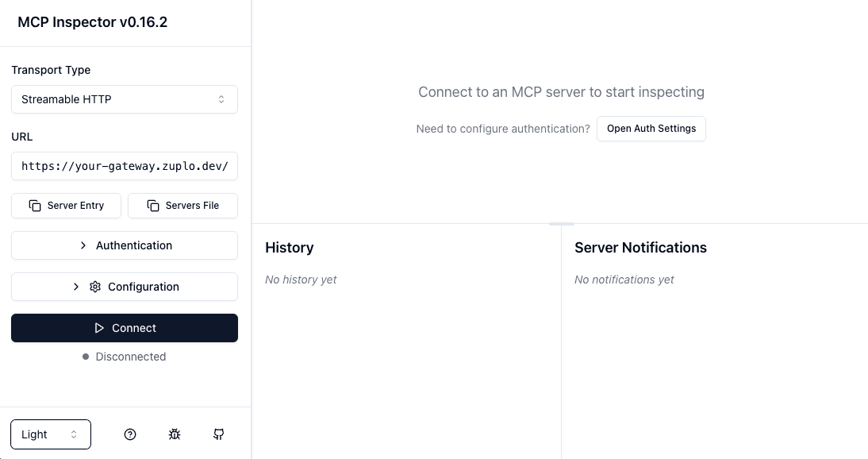
Task: Expand the Authentication section
Action: click(x=125, y=245)
